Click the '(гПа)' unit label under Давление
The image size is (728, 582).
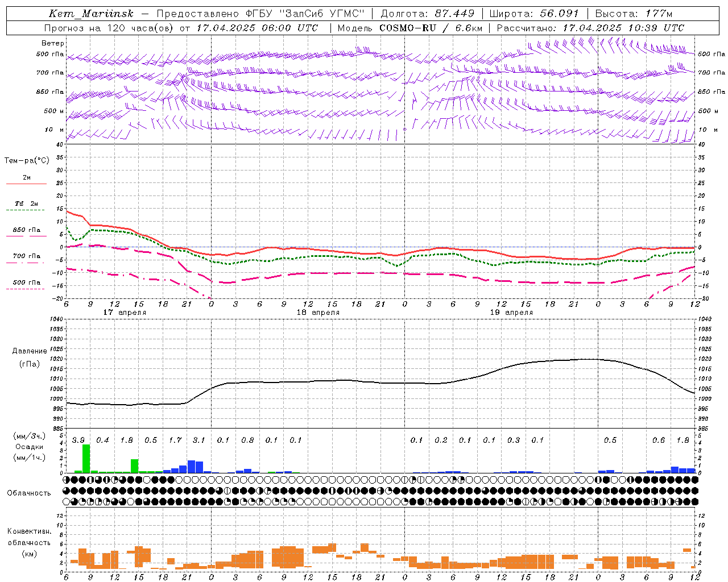[x=30, y=364]
